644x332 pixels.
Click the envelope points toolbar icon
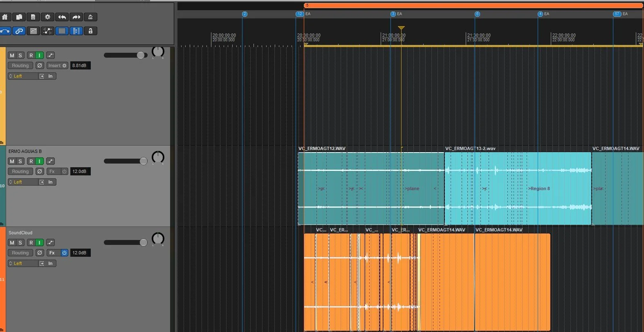(48, 31)
